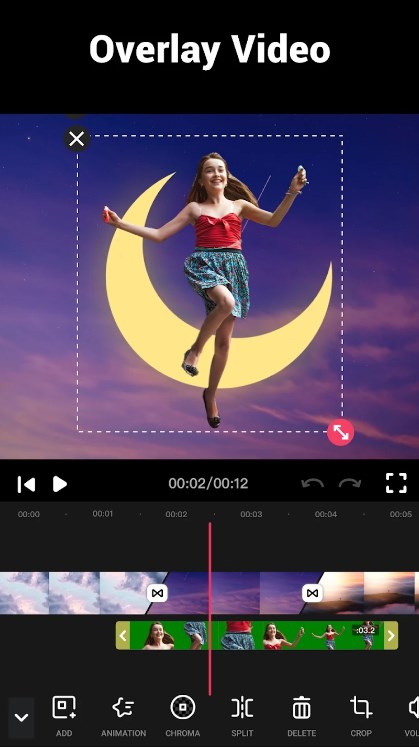Collapse the bottom toolbar with down chevron
Viewport: 419px width, 747px height.
21,717
